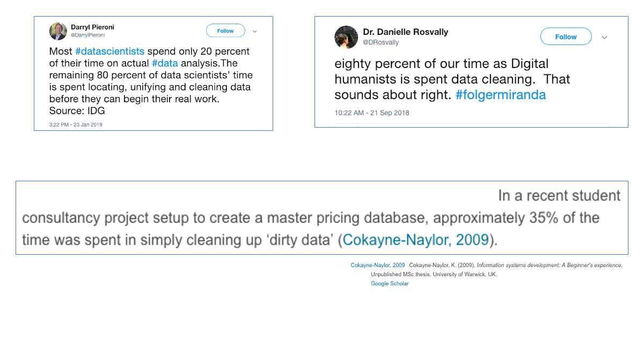Follow Darryl Pieroni
Viewport: 644px width, 362px height.
tap(225, 31)
